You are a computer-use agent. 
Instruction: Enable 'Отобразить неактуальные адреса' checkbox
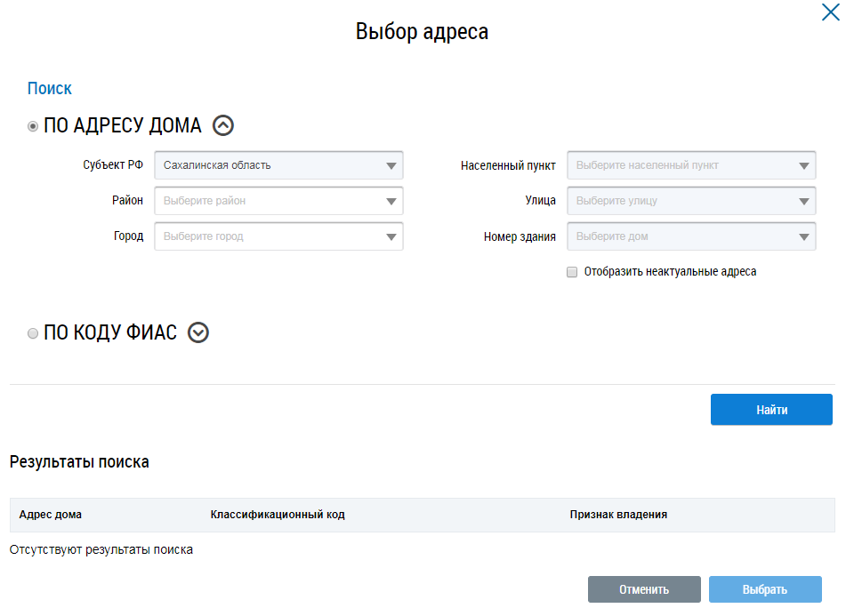tap(572, 272)
